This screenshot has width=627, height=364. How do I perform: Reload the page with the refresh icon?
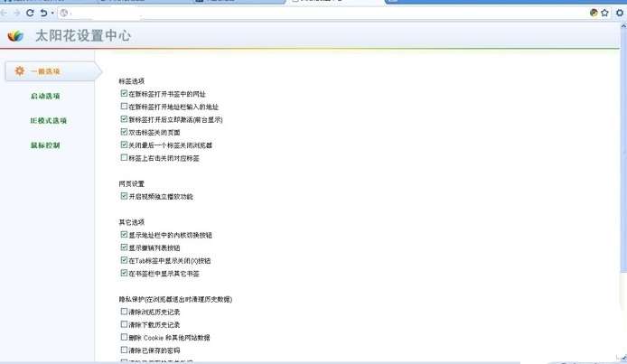coord(30,13)
